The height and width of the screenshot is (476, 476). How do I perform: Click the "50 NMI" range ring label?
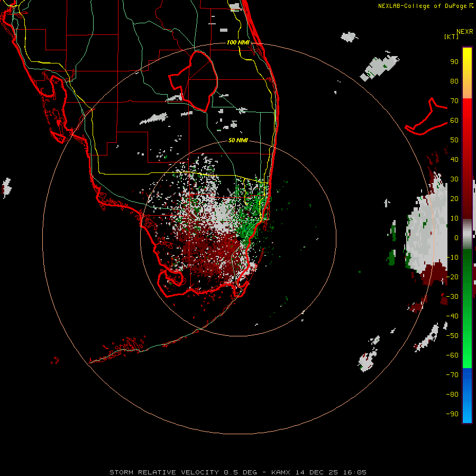click(x=238, y=140)
